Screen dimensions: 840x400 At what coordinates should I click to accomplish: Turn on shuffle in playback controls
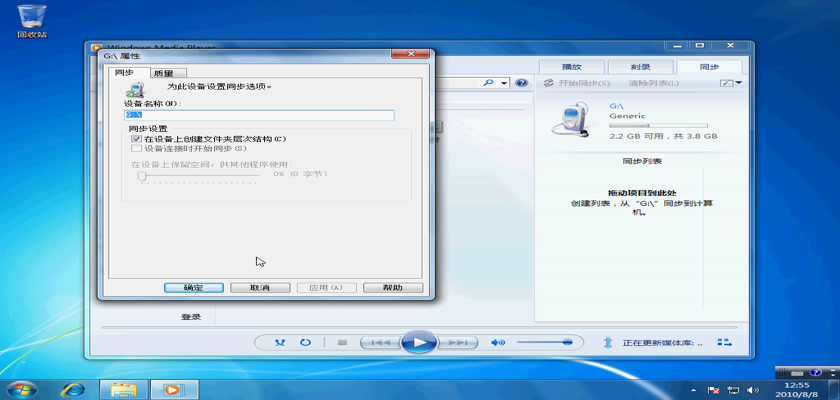coord(279,343)
